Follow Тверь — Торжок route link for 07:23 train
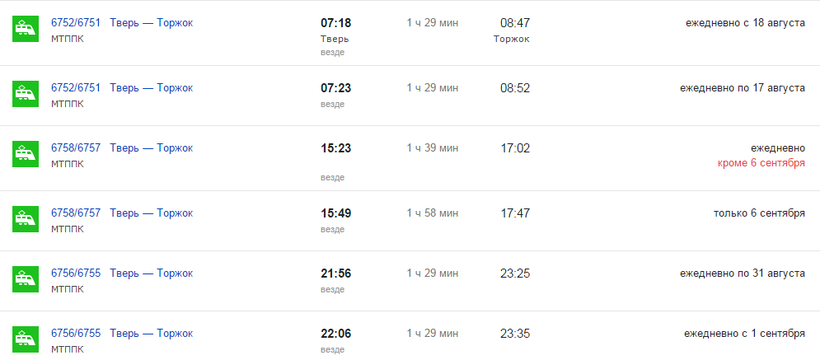Screen dimensions: 820x360 [x=151, y=88]
